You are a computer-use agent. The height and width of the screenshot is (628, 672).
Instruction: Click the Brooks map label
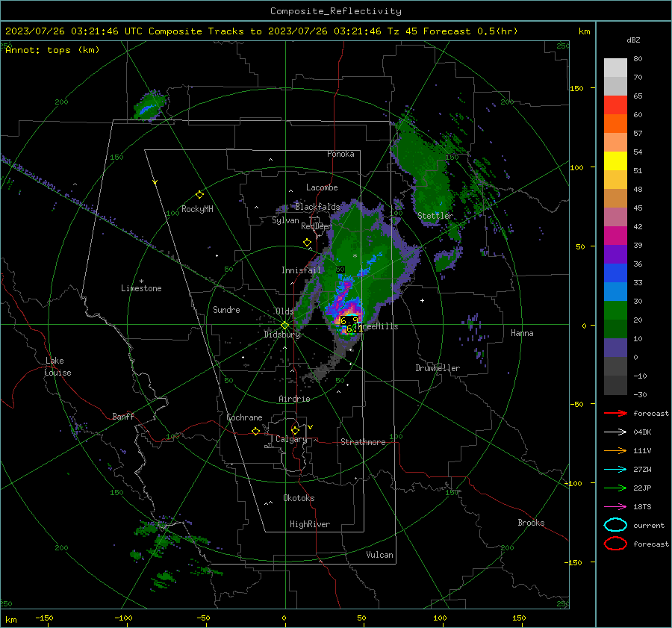click(531, 523)
